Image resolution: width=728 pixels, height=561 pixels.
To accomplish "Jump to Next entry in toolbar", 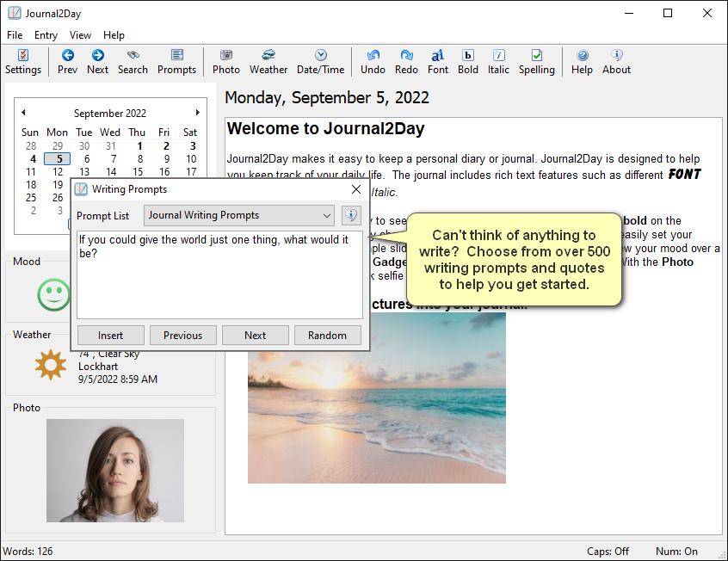I will coord(97,62).
